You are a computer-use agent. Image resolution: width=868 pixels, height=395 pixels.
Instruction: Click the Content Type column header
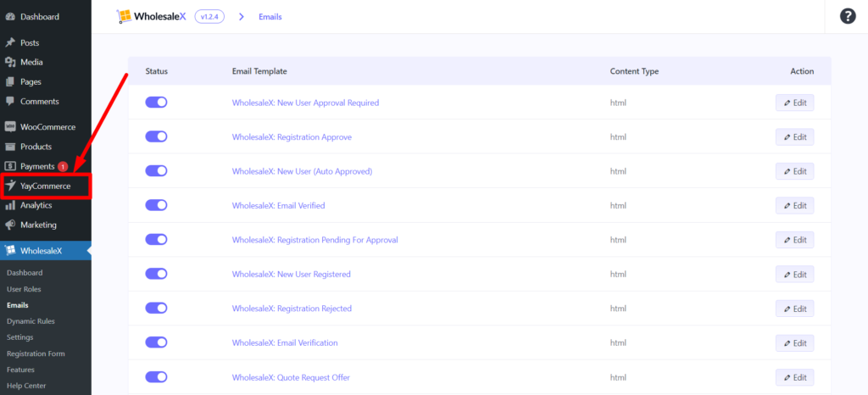[x=634, y=71]
